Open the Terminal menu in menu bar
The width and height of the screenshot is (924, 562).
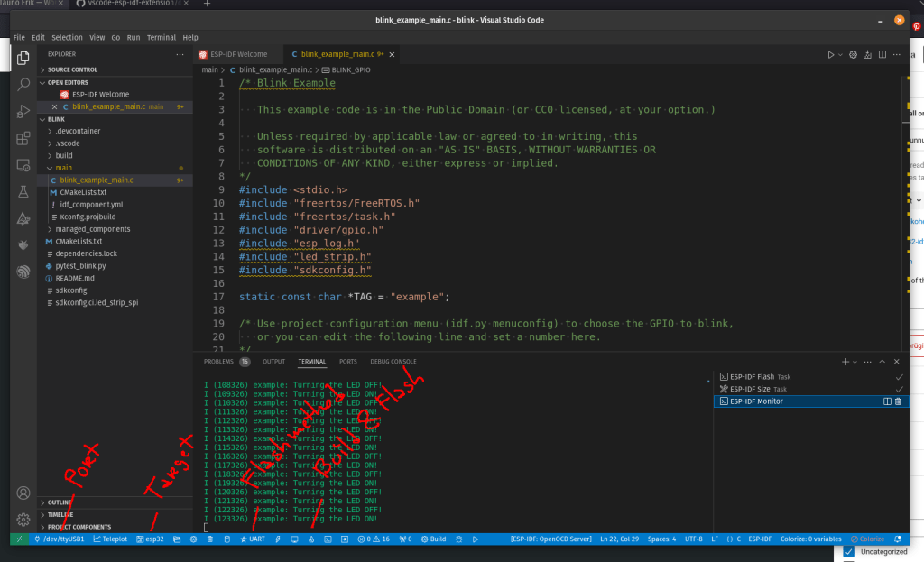coord(162,38)
